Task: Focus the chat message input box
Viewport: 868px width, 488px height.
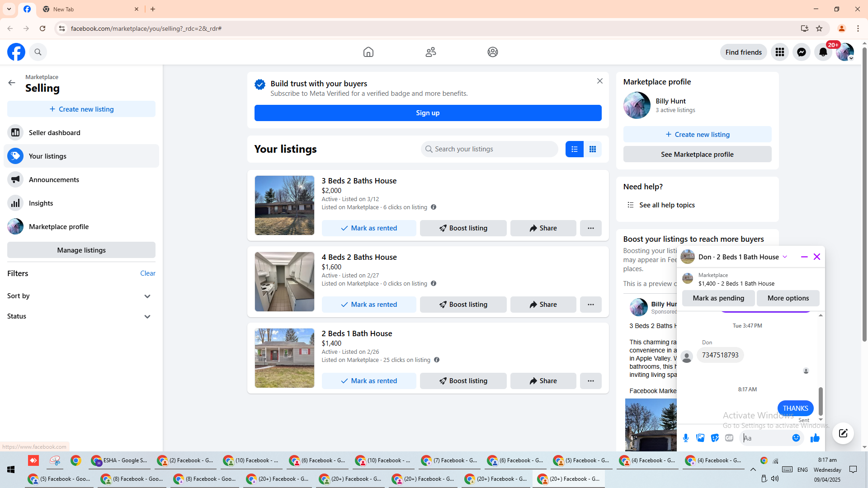Action: click(766, 438)
